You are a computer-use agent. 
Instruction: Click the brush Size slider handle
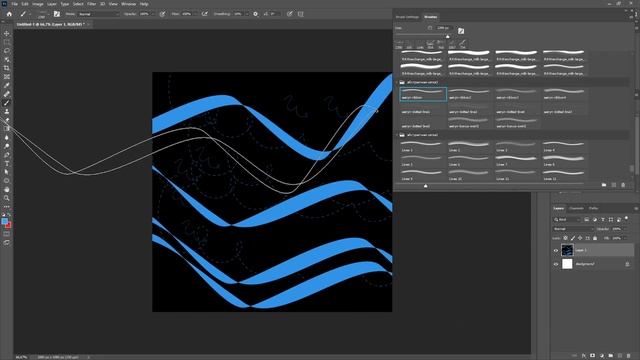[x=448, y=36]
